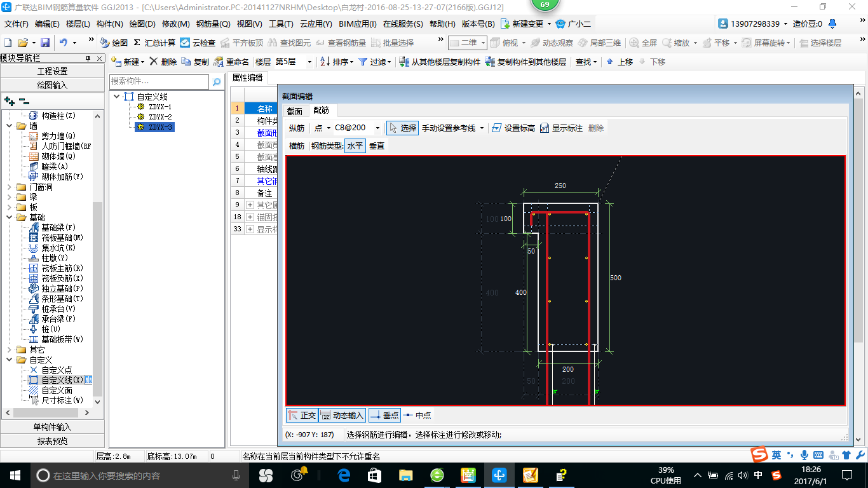This screenshot has height=488, width=868.
Task: Click 删除 delete in component toolbar
Action: point(163,62)
